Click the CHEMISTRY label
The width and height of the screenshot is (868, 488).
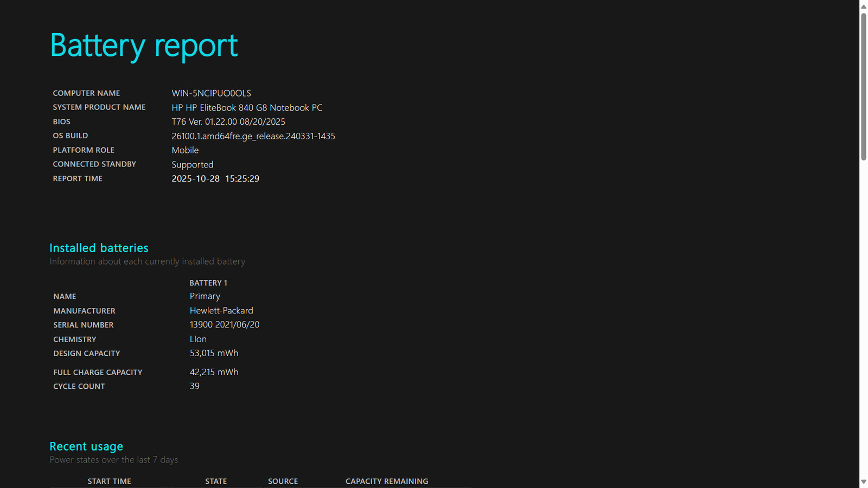pyautogui.click(x=75, y=339)
